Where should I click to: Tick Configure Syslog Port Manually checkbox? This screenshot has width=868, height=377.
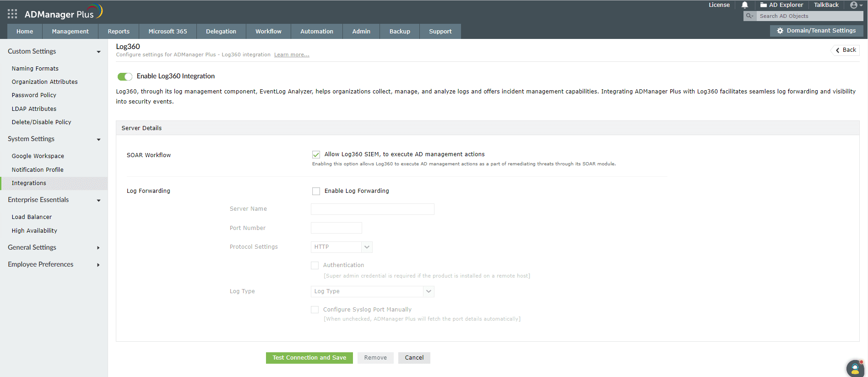(x=315, y=310)
